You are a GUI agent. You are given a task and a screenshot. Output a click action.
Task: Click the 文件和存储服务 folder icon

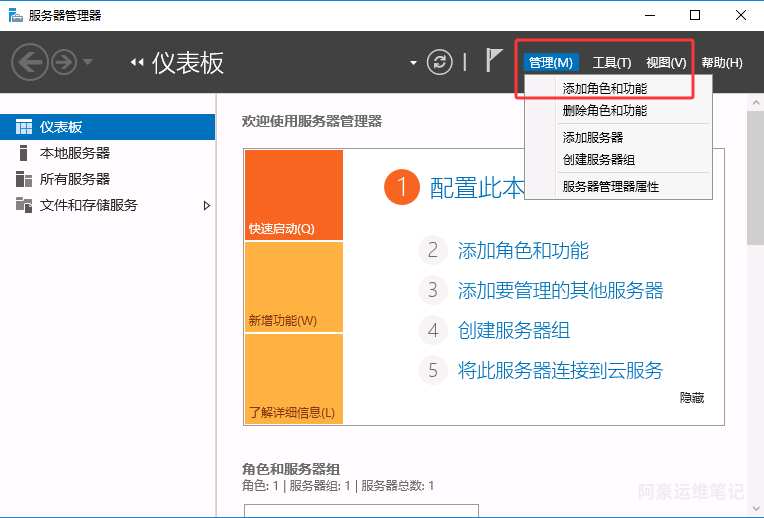tap(24, 205)
